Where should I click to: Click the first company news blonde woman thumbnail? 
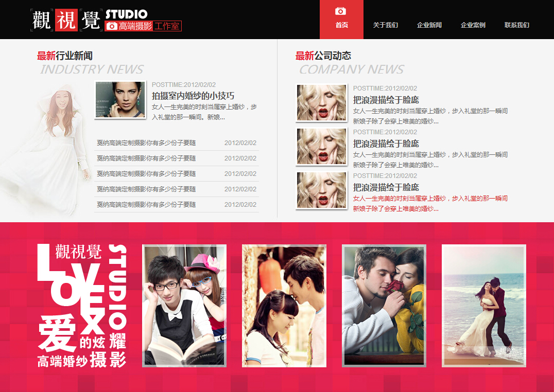pyautogui.click(x=321, y=103)
